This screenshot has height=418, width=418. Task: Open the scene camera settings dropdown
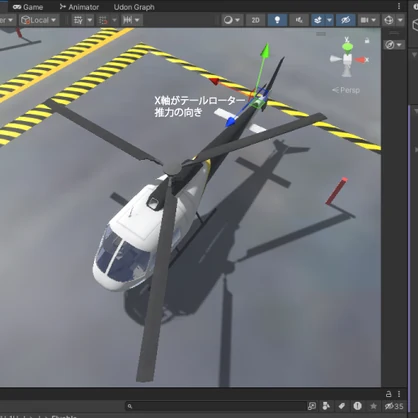368,20
